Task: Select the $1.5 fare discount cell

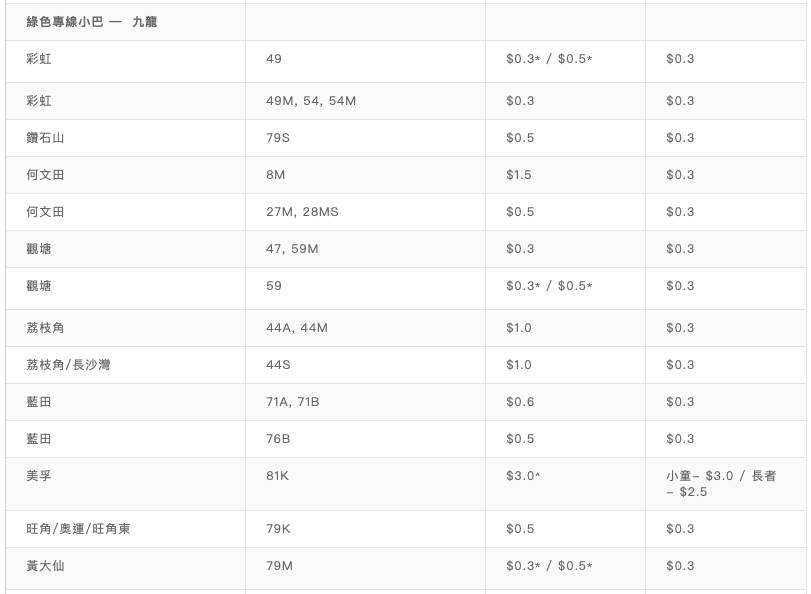Action: point(519,175)
